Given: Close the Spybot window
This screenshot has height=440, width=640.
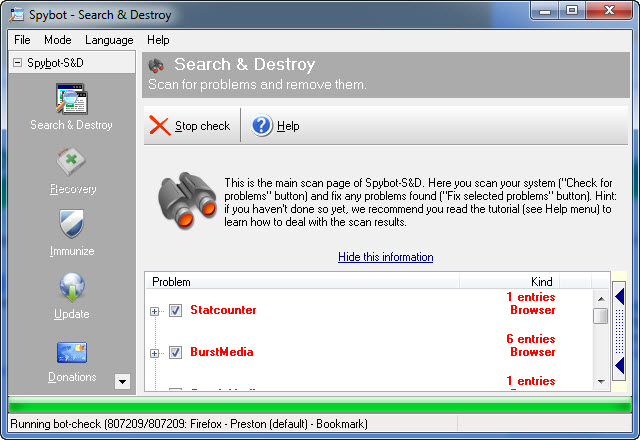Looking at the screenshot, I should pos(609,11).
